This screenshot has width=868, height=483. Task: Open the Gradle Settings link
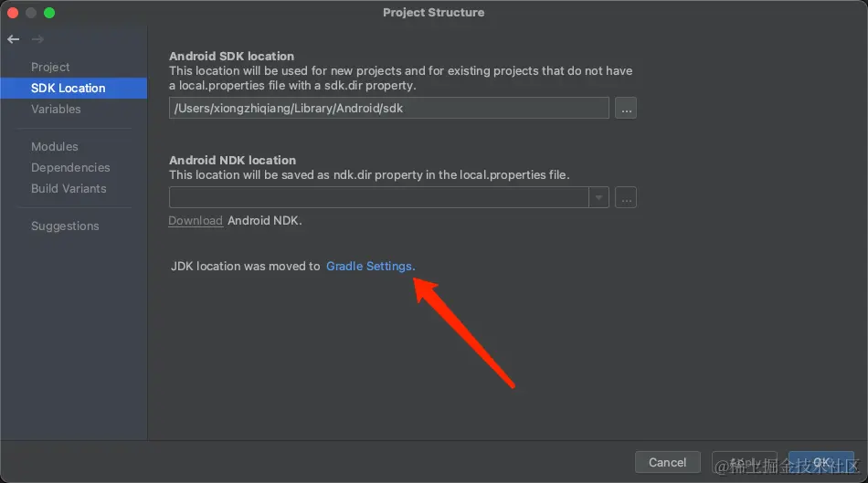(x=369, y=266)
